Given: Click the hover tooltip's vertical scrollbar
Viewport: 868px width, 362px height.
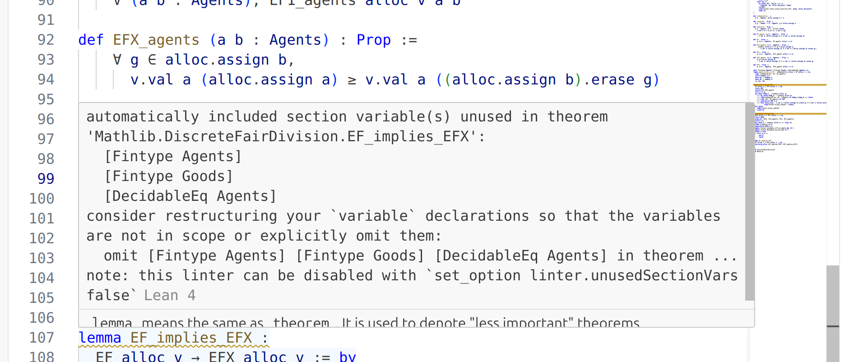Looking at the screenshot, I should click(x=750, y=202).
